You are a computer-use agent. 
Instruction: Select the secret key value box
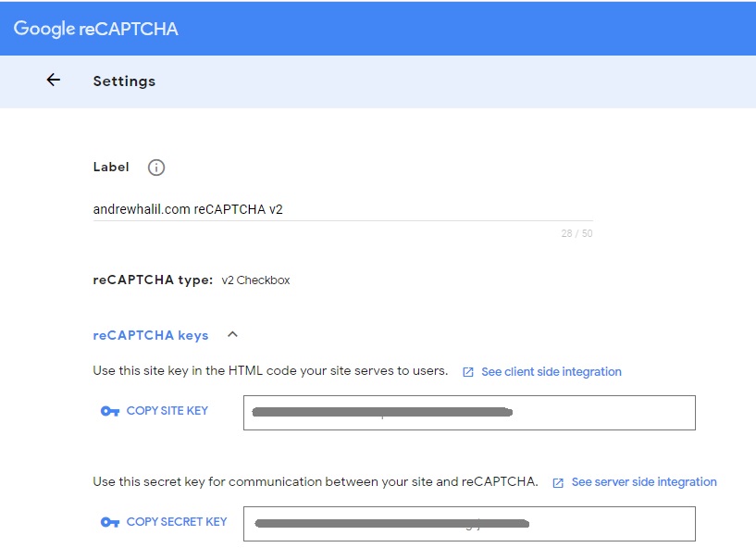469,524
